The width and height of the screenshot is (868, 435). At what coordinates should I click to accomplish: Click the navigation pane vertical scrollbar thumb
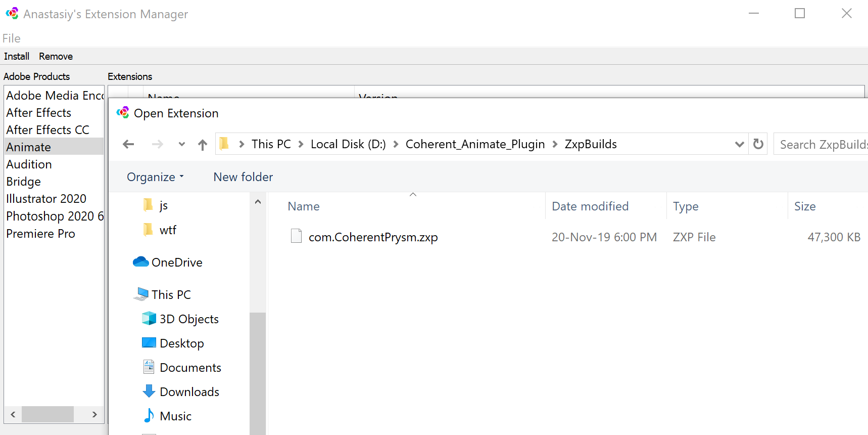pos(258,373)
